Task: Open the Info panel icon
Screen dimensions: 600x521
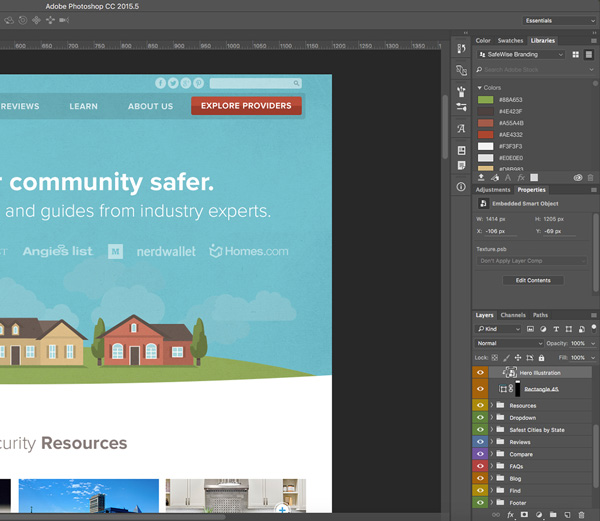Action: (461, 187)
